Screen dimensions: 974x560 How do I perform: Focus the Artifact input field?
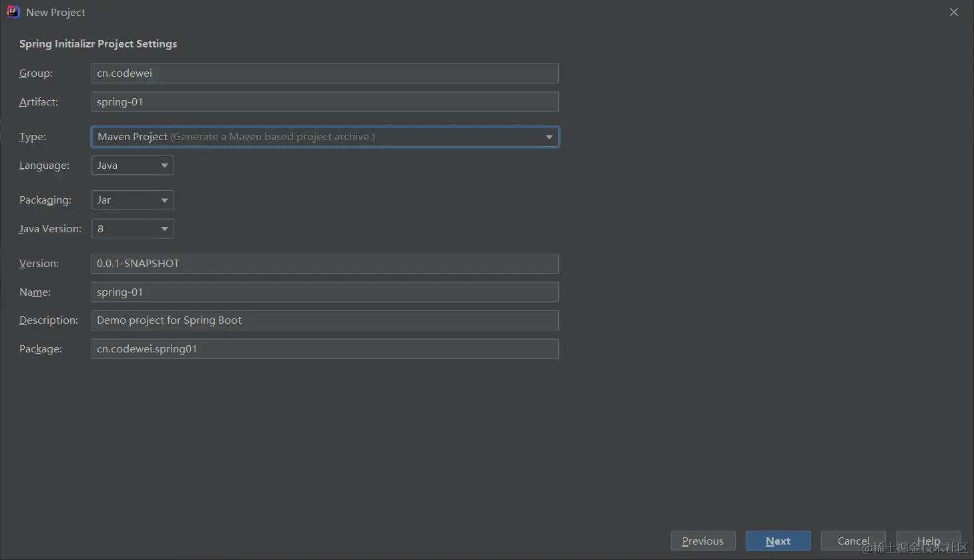[x=325, y=101]
